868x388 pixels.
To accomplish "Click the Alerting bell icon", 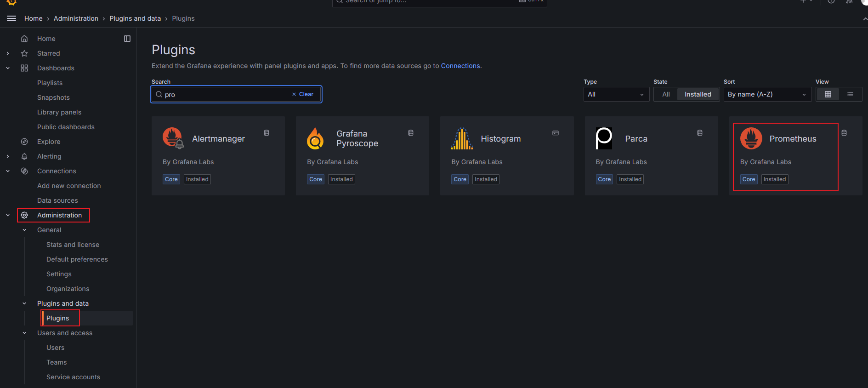I will [24, 156].
